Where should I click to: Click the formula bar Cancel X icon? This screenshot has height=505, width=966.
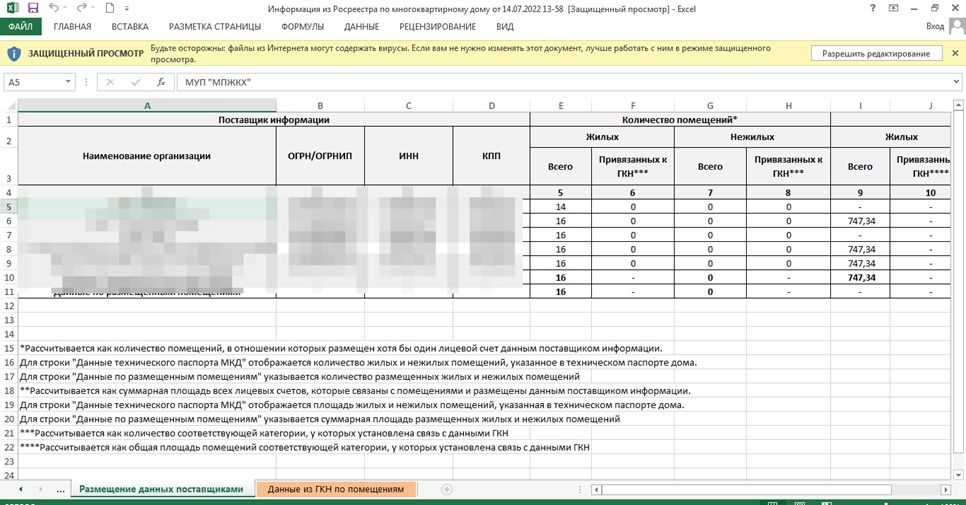pyautogui.click(x=110, y=82)
